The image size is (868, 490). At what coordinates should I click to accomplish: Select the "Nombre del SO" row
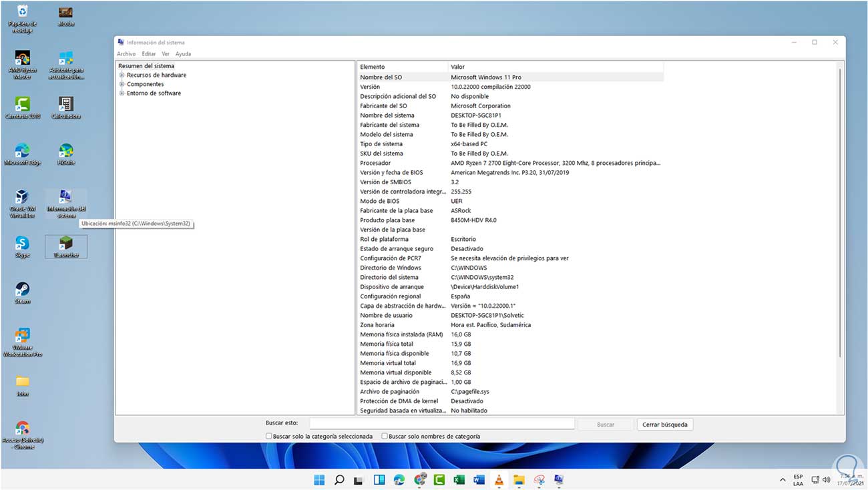click(511, 77)
